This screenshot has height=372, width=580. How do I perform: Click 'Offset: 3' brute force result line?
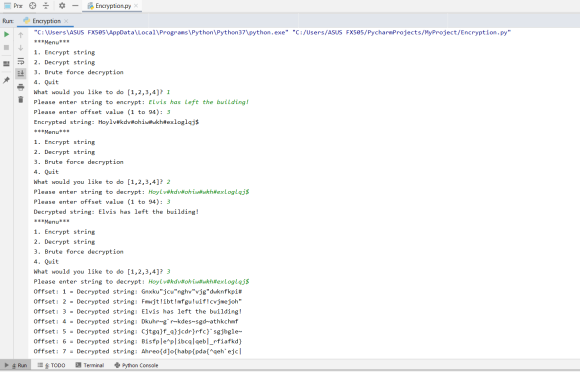138,312
